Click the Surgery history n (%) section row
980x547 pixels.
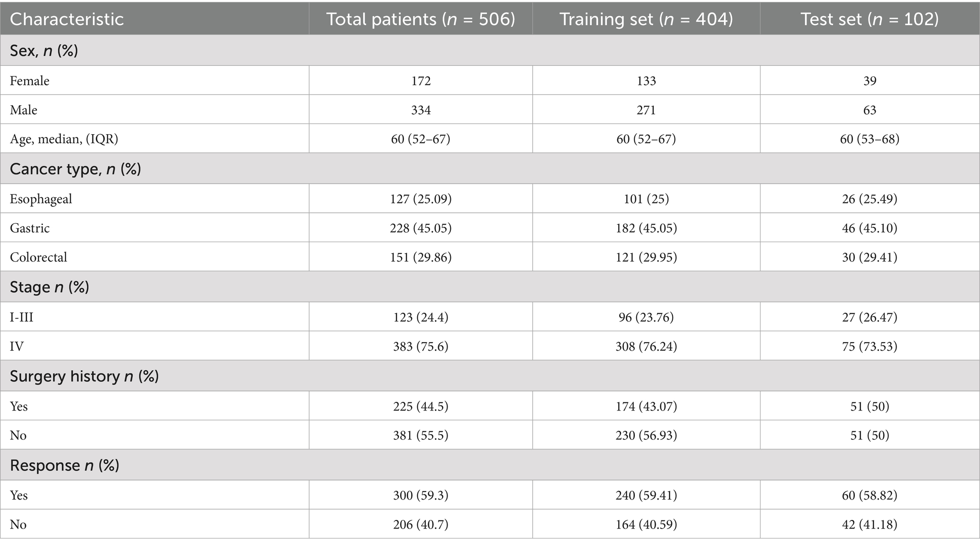(x=84, y=376)
